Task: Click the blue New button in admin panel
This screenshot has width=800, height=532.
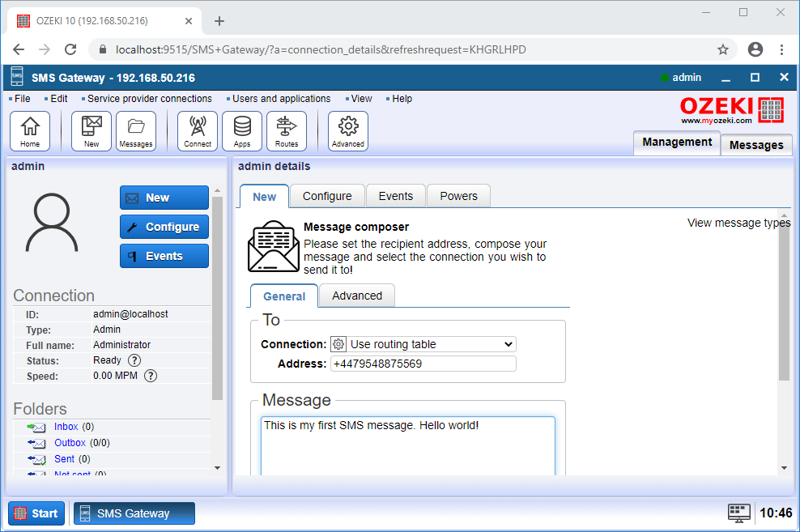Action: coord(164,198)
